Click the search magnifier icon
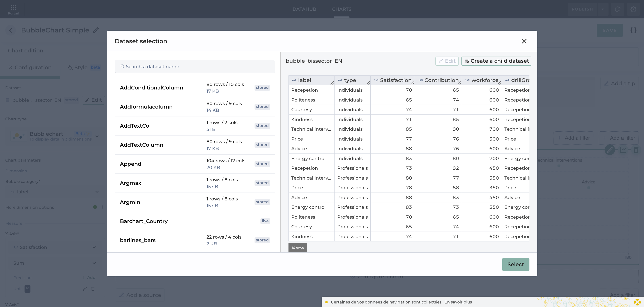Image resolution: width=644 pixels, height=307 pixels. click(122, 67)
